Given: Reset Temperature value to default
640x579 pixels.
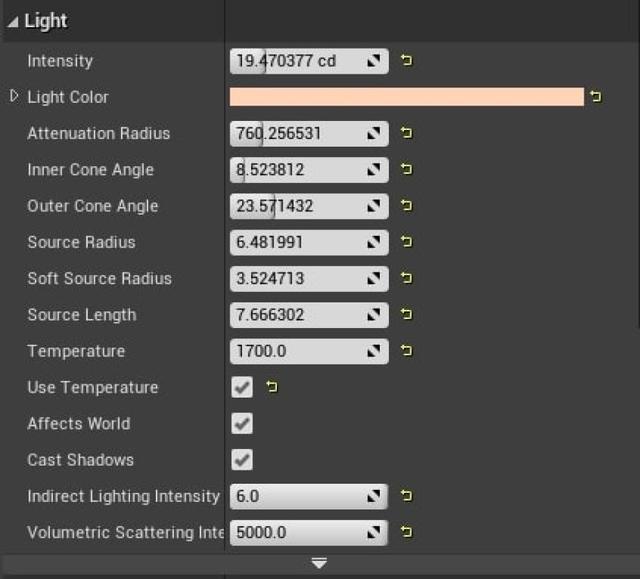Looking at the screenshot, I should (406, 351).
